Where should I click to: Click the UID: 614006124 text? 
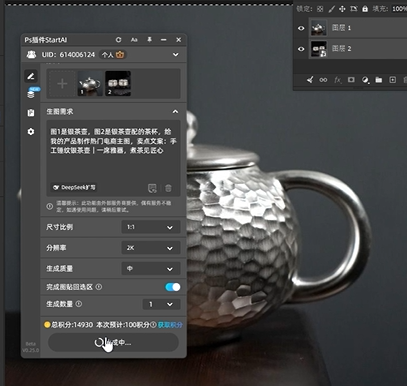pyautogui.click(x=68, y=54)
